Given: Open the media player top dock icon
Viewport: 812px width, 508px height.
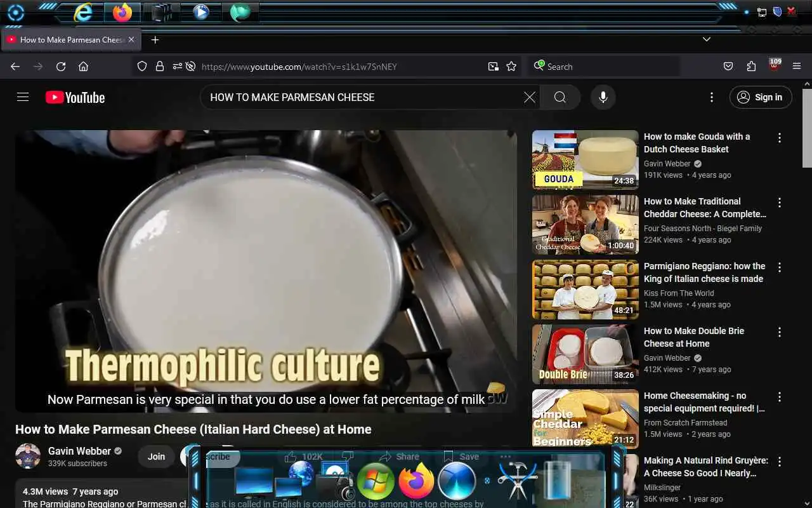Looking at the screenshot, I should point(201,12).
